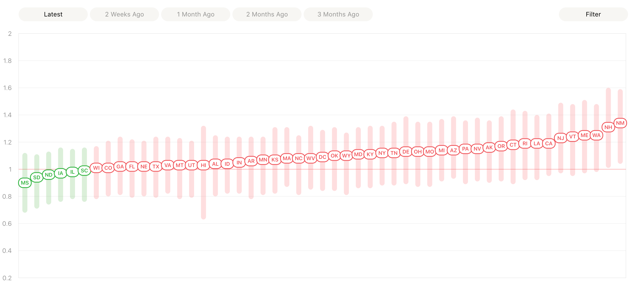Select the NY state bubble
Image resolution: width=644 pixels, height=289 pixels.
(x=382, y=153)
